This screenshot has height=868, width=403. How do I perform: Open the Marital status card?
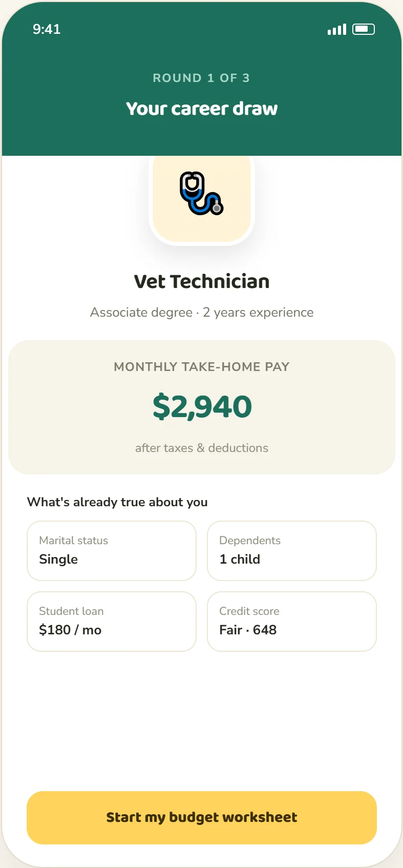coord(112,551)
